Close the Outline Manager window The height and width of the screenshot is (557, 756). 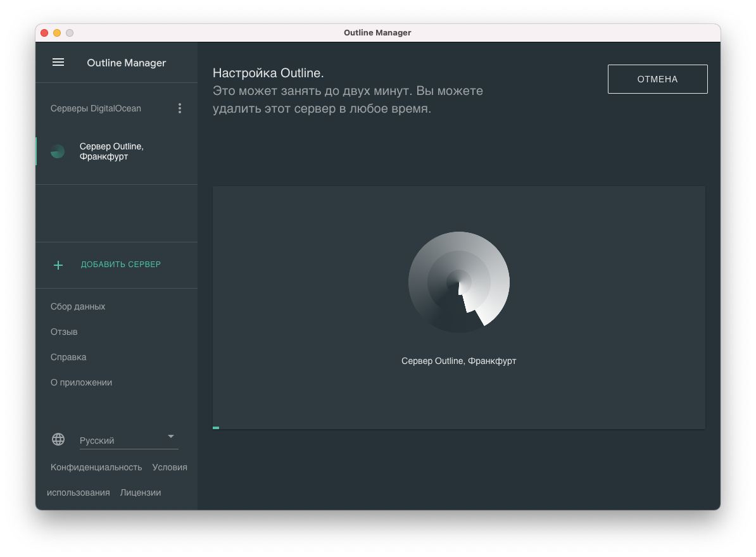(x=44, y=33)
